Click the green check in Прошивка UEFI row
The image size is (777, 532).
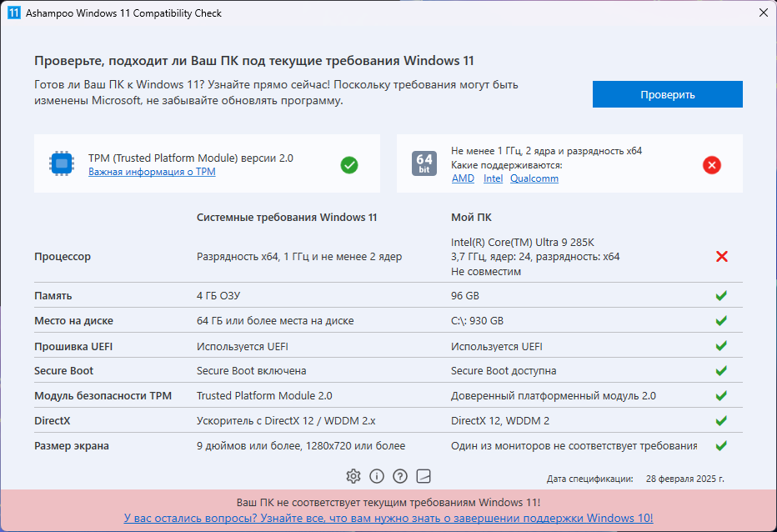coord(721,345)
